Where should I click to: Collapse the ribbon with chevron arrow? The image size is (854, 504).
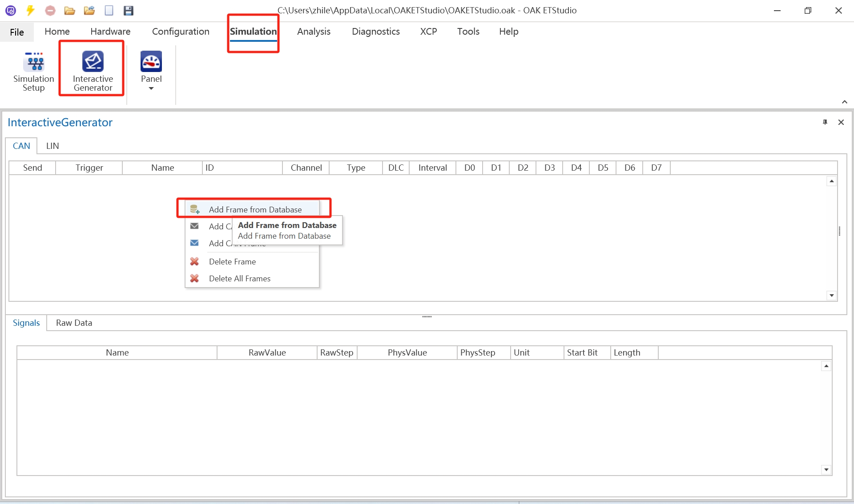(x=844, y=102)
